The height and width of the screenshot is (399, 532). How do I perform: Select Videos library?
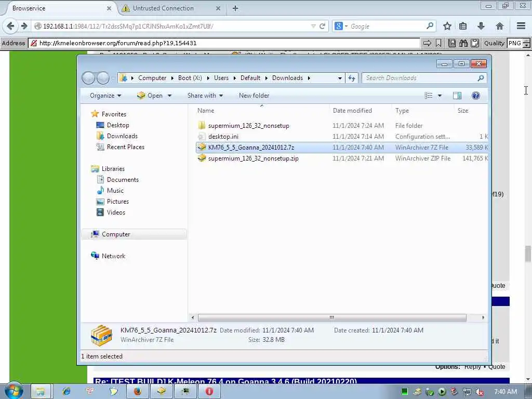[x=116, y=212]
